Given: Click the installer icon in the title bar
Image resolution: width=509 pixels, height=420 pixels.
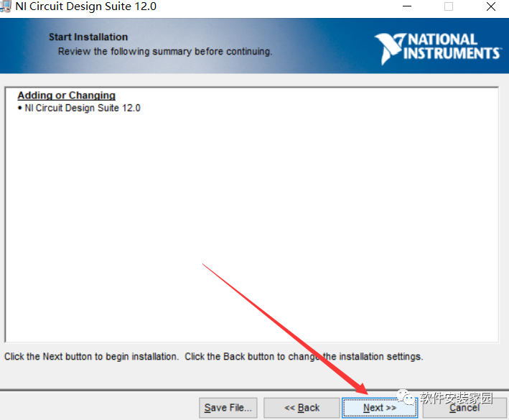Looking at the screenshot, I should click(5, 6).
